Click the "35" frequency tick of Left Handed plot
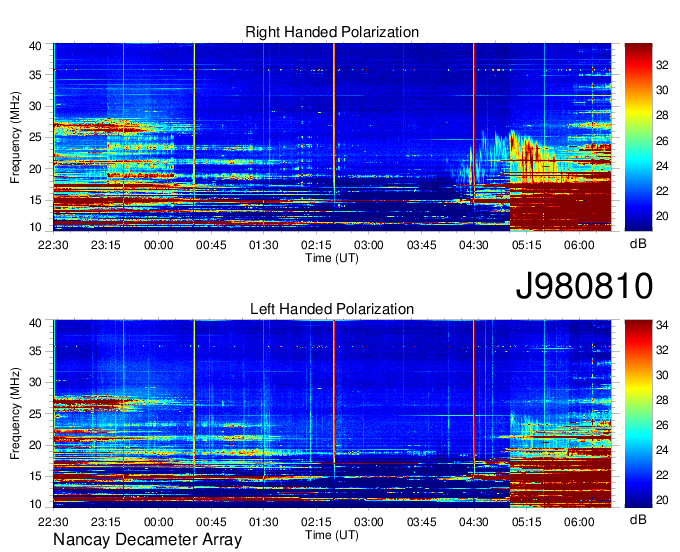The image size is (680, 552). coord(35,351)
